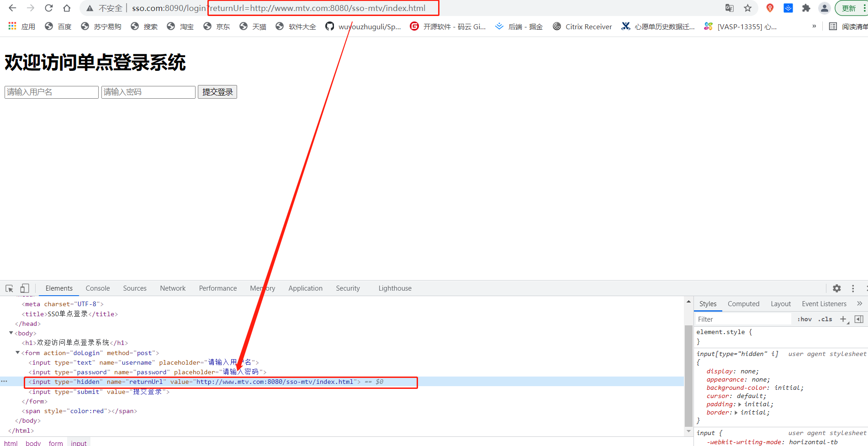The width and height of the screenshot is (868, 446).
Task: Collapse the form element node
Action: click(17, 352)
